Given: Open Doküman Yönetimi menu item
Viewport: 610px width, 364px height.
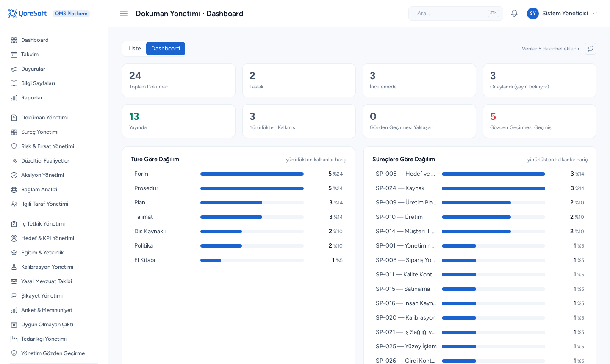Looking at the screenshot, I should (54, 118).
